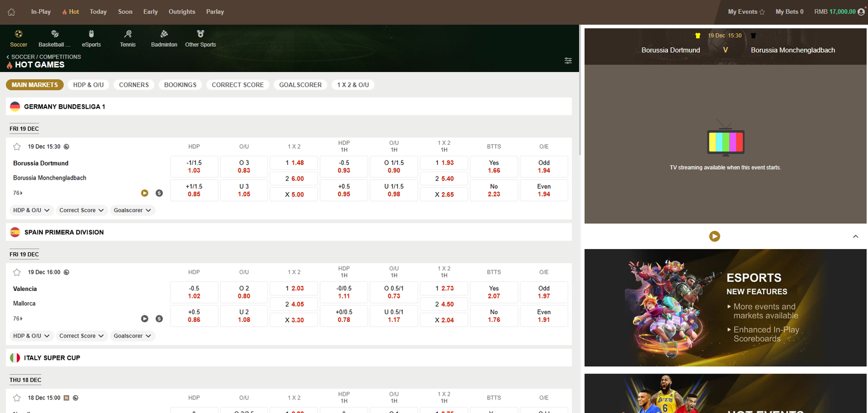The height and width of the screenshot is (413, 868).
Task: Expand Goalscorer dropdown under Valencia match
Action: (132, 336)
